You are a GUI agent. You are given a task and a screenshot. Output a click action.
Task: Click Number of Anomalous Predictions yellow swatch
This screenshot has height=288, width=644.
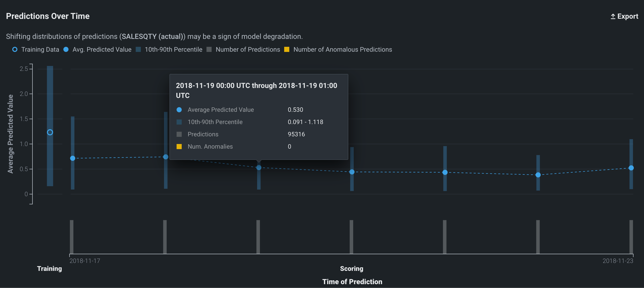tap(287, 49)
